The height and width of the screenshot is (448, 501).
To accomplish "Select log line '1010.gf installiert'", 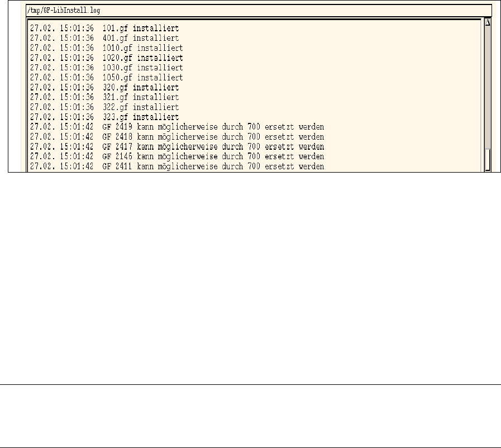I will point(106,48).
